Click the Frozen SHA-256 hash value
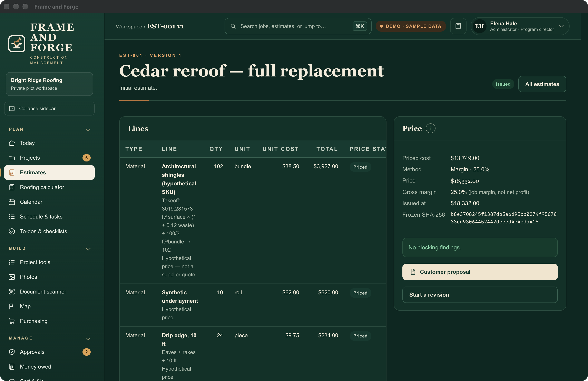 [503, 218]
